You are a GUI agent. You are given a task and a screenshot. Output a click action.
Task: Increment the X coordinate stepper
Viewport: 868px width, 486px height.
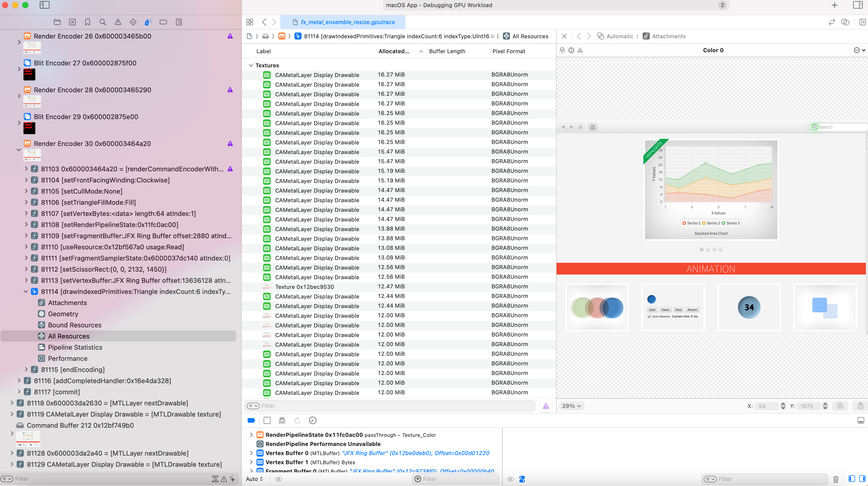(783, 404)
